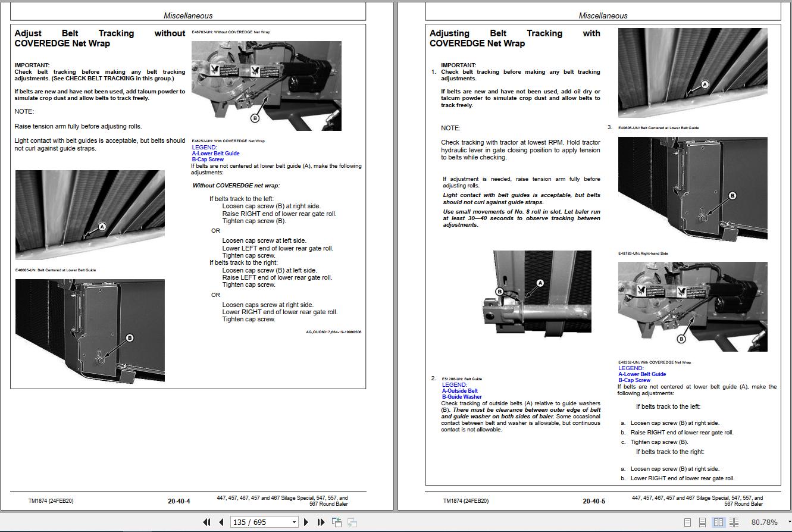
Task: Go to the first page of the document
Action: (206, 522)
